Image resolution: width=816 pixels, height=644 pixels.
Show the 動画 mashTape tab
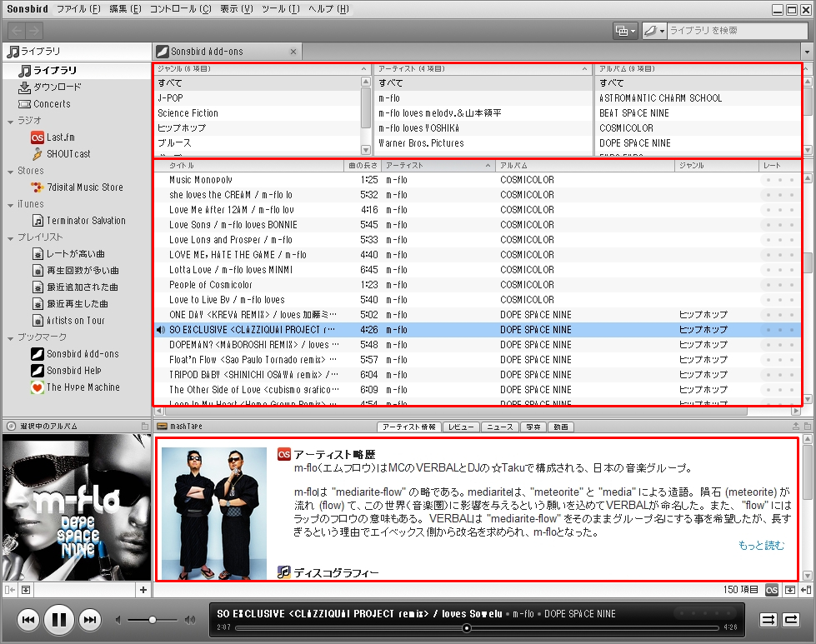tap(560, 427)
